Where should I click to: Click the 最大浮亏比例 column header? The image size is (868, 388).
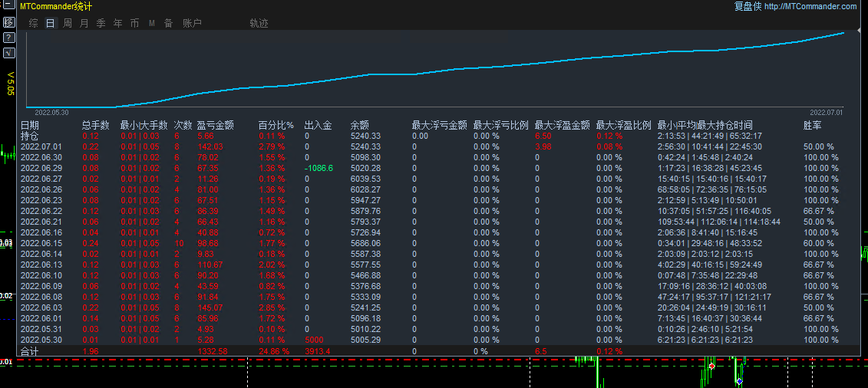[x=500, y=126]
